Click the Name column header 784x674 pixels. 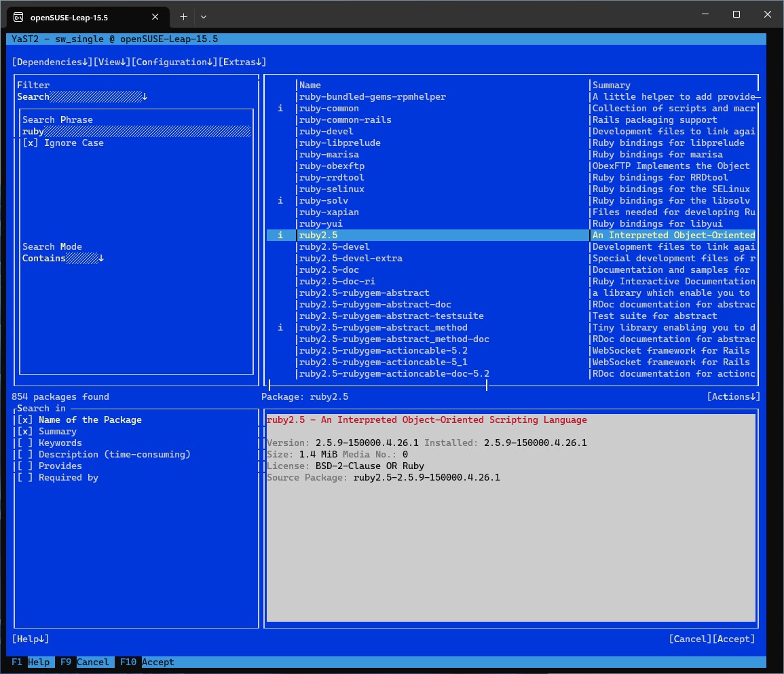point(310,85)
